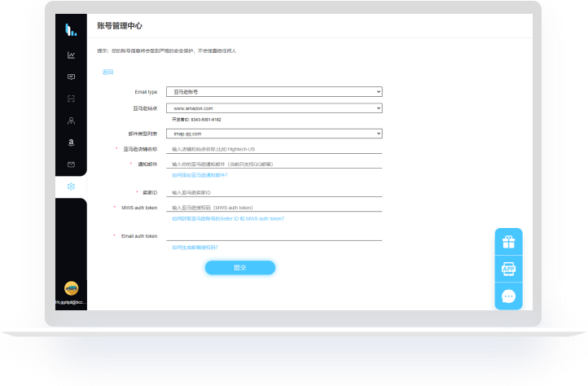Screen dimensions: 588x386
Task: Click the username text under avatar
Action: click(x=71, y=302)
